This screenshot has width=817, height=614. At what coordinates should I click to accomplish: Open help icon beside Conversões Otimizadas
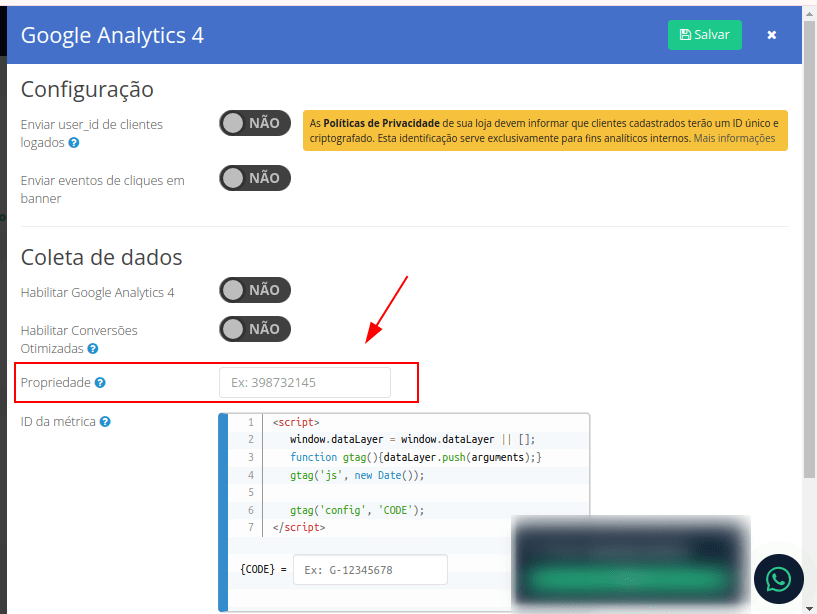[93, 349]
